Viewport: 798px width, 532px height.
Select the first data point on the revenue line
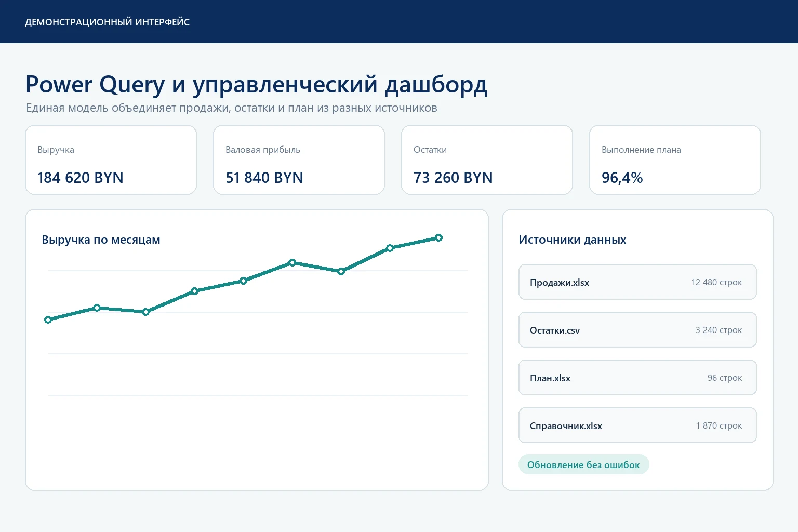tap(48, 320)
